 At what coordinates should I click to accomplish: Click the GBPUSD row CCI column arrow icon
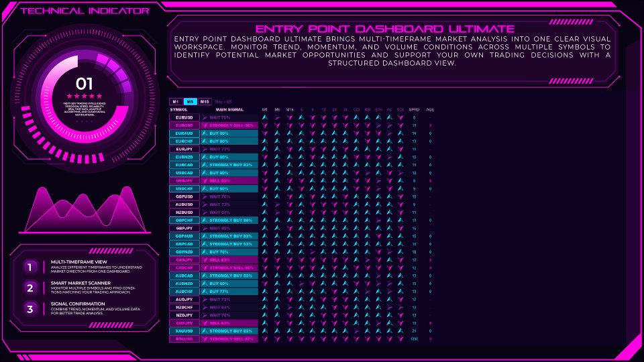point(356,196)
